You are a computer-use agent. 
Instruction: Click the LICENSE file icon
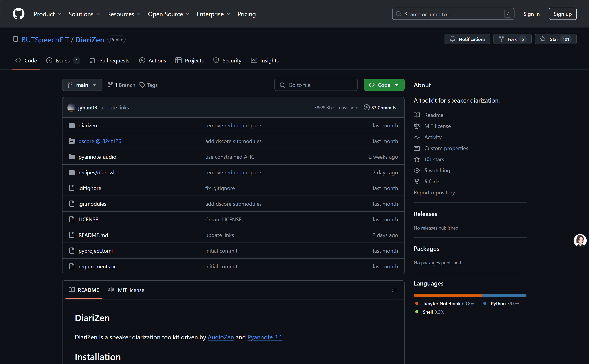72,219
